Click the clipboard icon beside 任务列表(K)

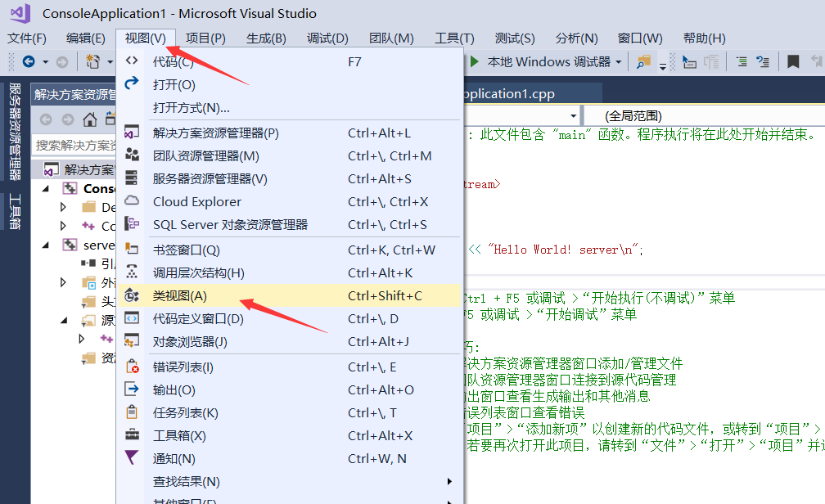[132, 412]
